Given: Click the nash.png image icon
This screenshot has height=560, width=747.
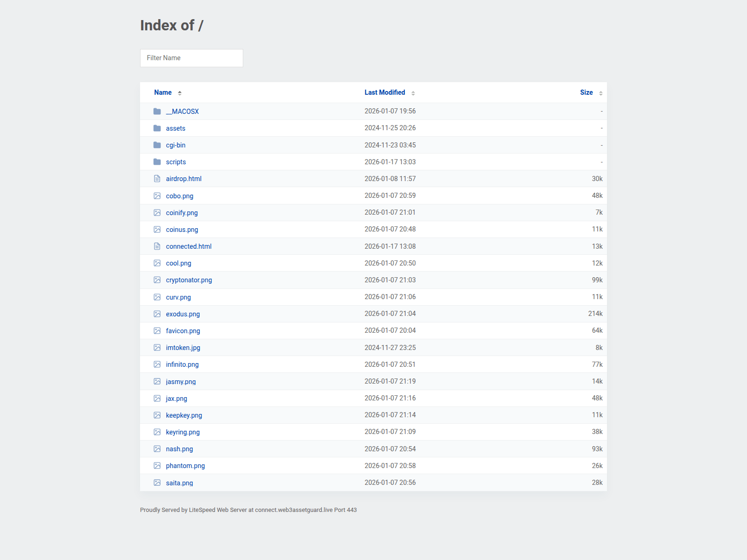Looking at the screenshot, I should coord(157,449).
